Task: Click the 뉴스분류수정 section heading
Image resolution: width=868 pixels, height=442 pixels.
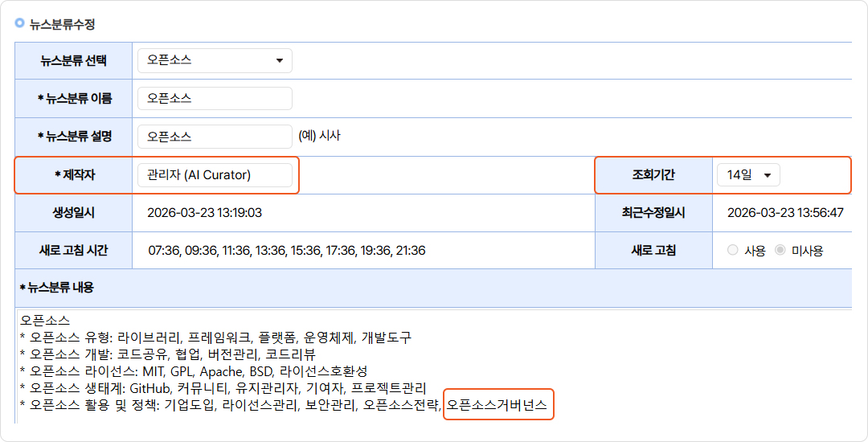Action: tap(63, 24)
